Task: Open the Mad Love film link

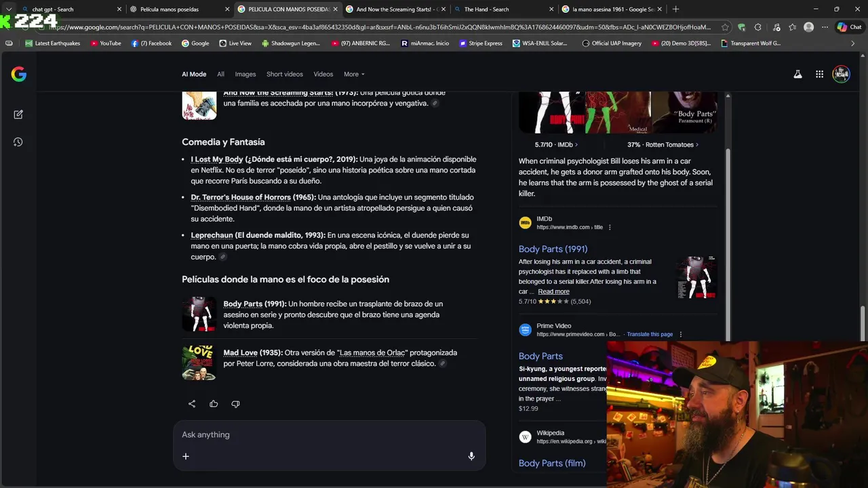Action: tap(240, 352)
